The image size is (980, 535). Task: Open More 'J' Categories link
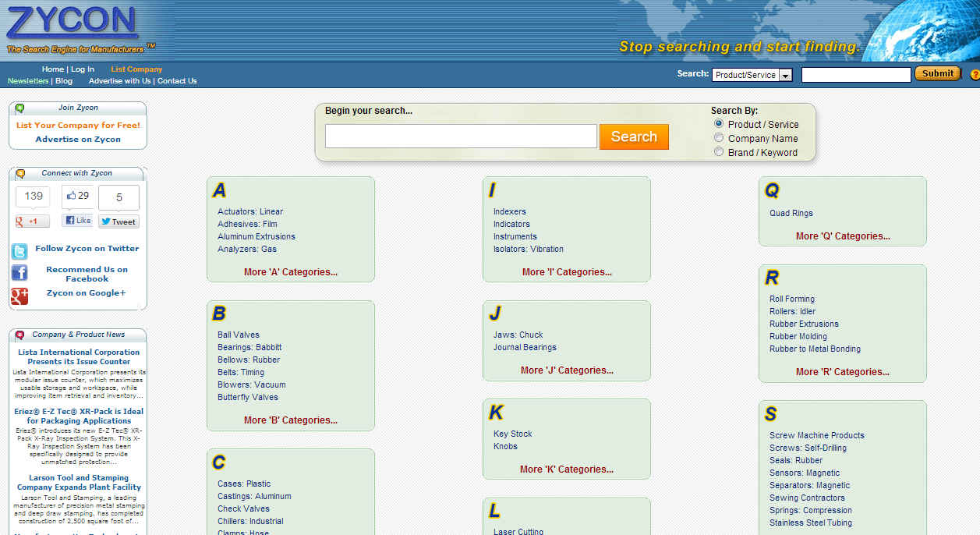(x=567, y=370)
